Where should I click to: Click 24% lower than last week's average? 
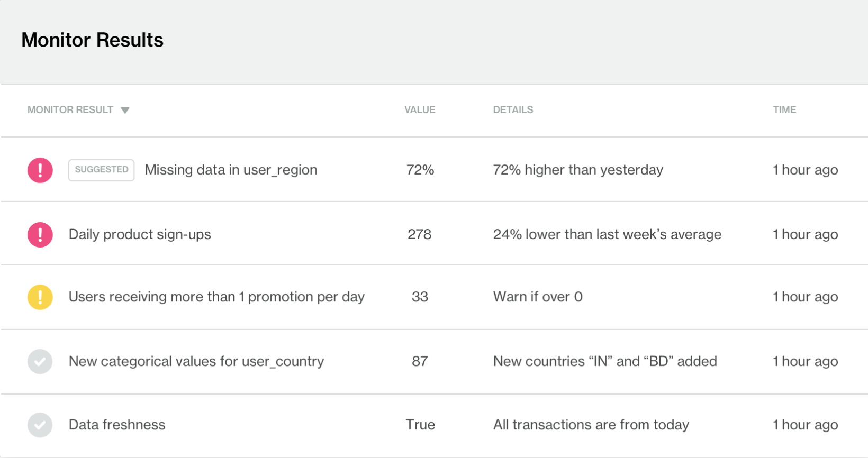click(607, 235)
